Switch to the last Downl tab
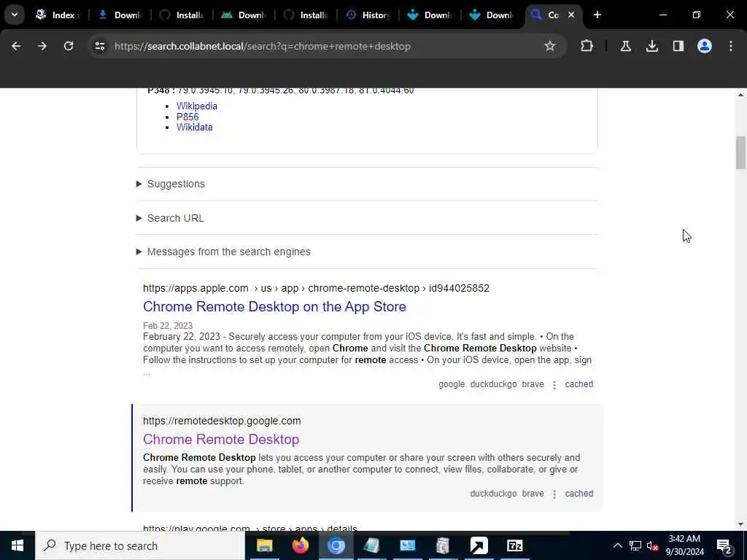 tap(492, 15)
